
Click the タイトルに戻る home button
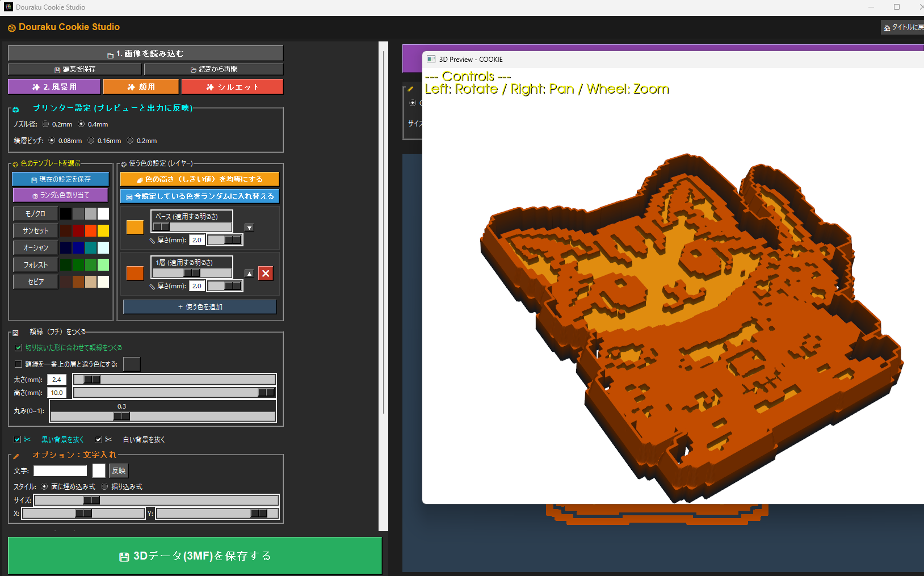point(903,27)
